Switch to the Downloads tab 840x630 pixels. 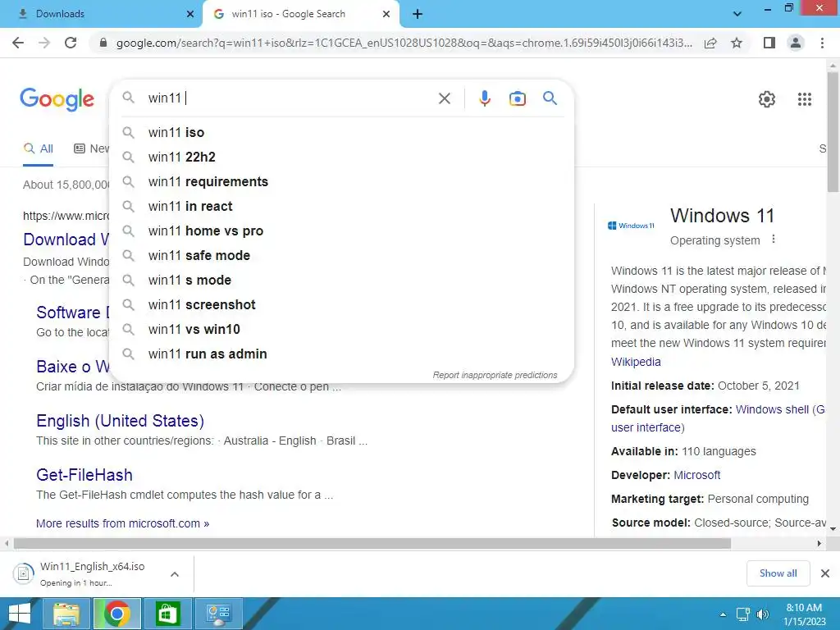point(102,14)
